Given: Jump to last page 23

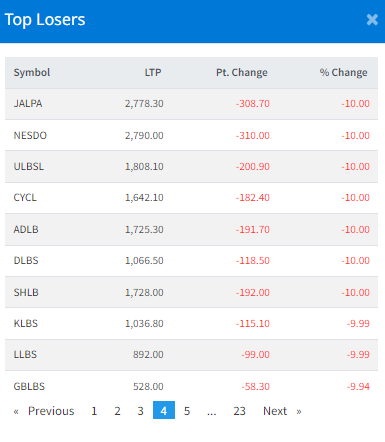Looking at the screenshot, I should click(x=239, y=411).
